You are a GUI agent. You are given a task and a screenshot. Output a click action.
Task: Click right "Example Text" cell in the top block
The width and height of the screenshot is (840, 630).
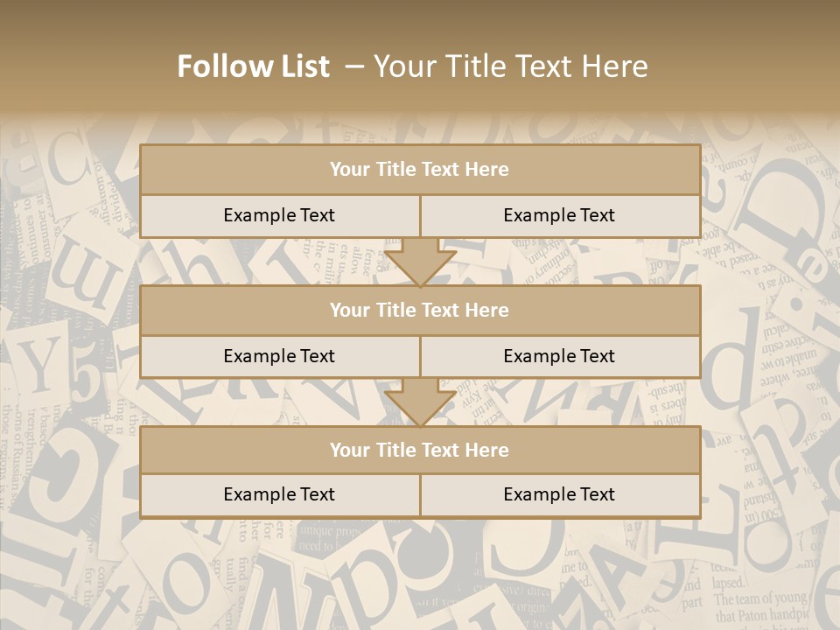pyautogui.click(x=559, y=215)
